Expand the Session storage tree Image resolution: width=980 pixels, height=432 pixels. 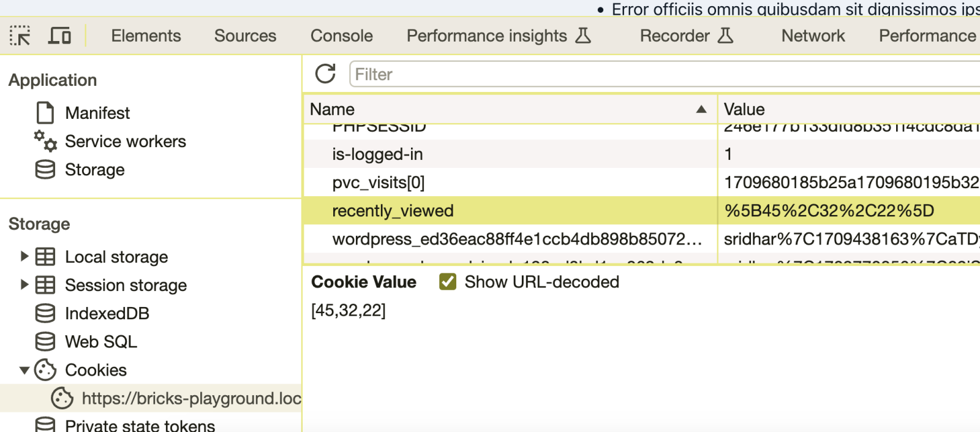click(x=24, y=284)
